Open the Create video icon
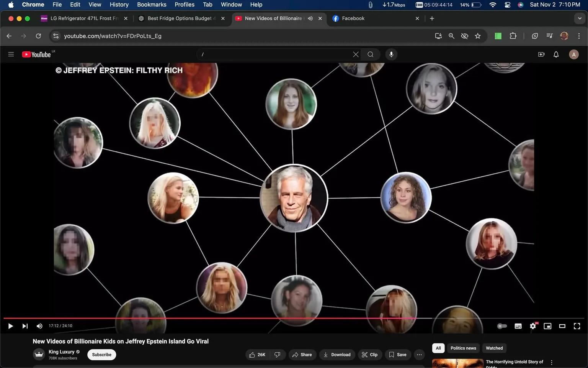The image size is (588, 368). tap(541, 54)
